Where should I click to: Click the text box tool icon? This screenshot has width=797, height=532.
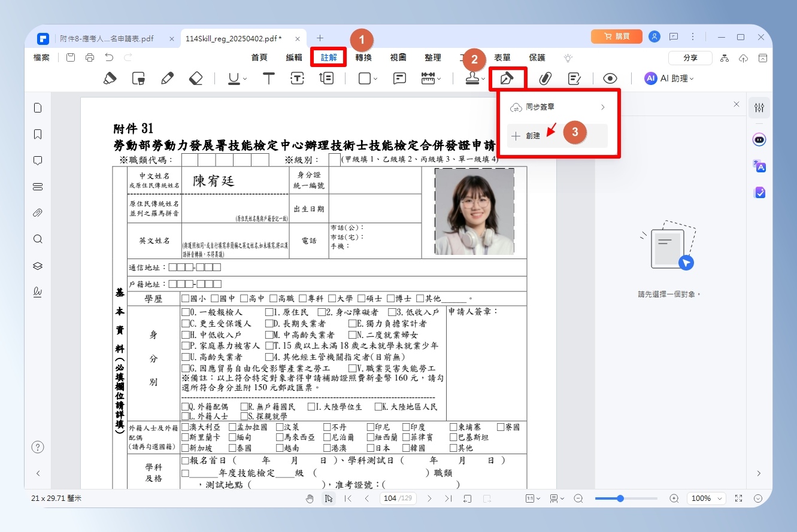tap(298, 78)
